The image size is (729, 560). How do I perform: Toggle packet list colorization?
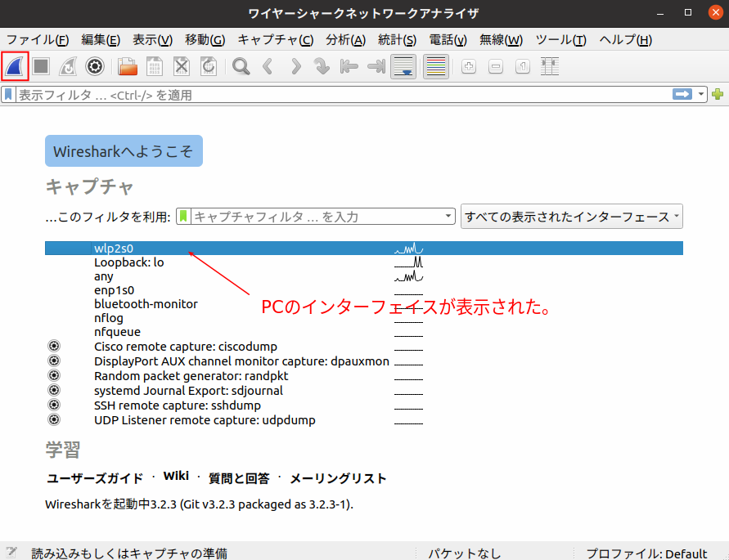coord(435,67)
